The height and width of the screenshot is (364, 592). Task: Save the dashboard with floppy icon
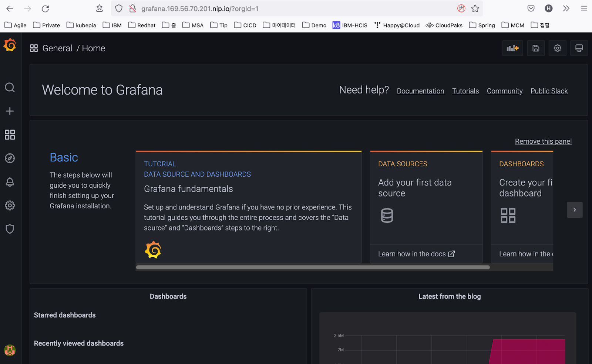pos(536,48)
